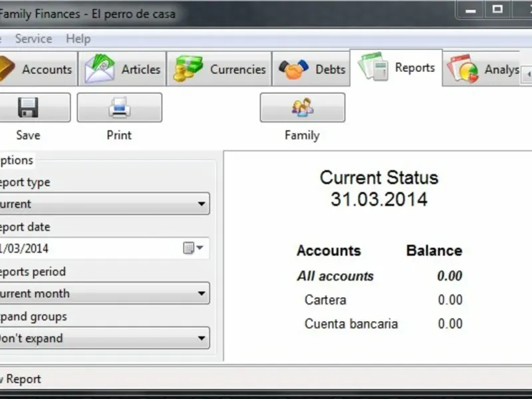Click the Family members button
This screenshot has width=532, height=399.
[303, 107]
